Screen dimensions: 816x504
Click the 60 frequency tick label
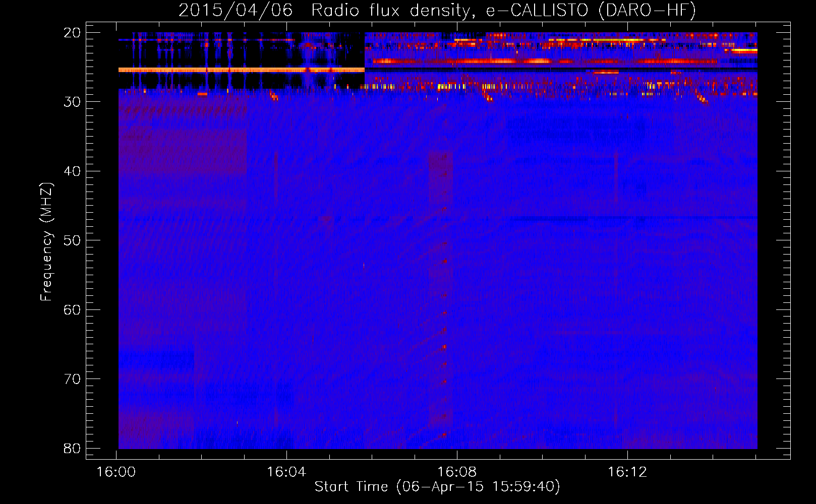pyautogui.click(x=73, y=309)
